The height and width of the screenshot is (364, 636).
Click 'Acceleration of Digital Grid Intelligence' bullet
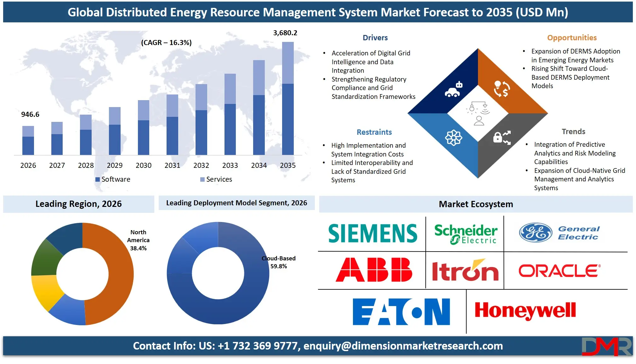point(371,62)
